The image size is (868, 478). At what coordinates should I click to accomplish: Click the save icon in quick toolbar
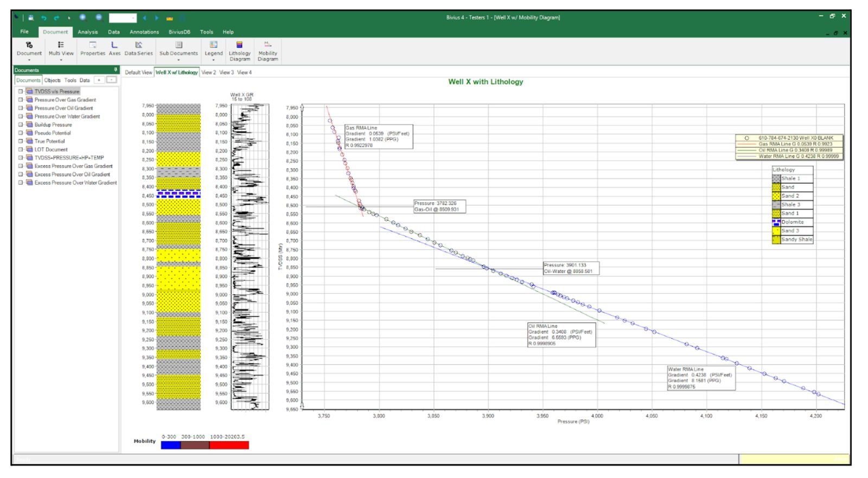click(x=31, y=18)
